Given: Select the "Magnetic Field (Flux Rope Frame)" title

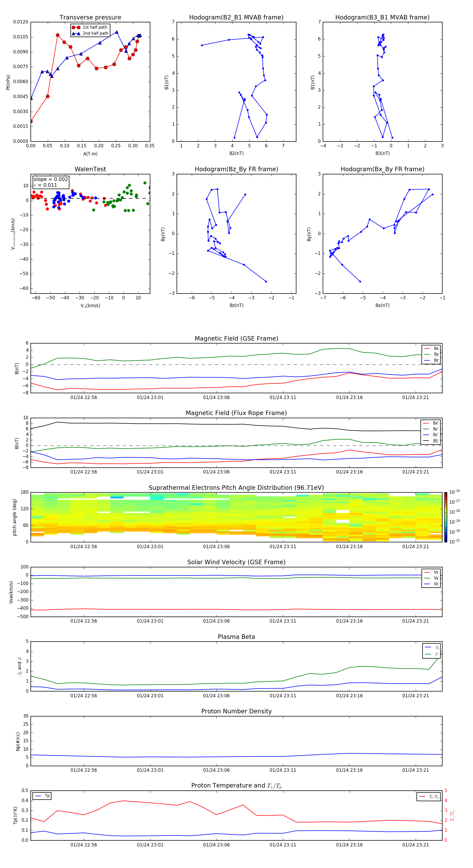Looking at the screenshot, I should 236,413.
